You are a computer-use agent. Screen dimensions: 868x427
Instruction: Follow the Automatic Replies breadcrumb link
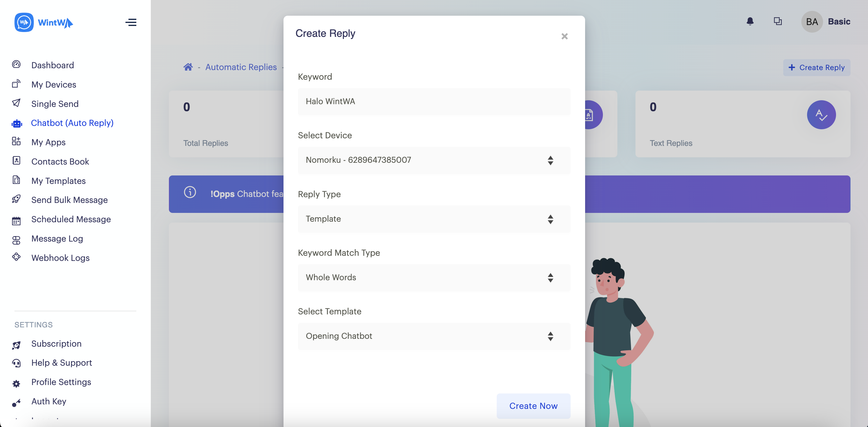click(x=241, y=67)
